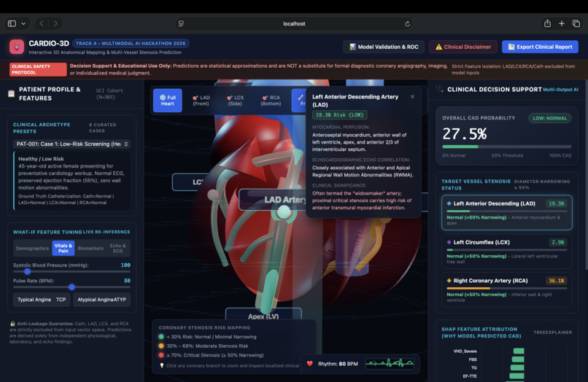This screenshot has width=588, height=382.
Task: Click the Anti-Leakage Guarantee lock icon
Action: tap(12, 324)
